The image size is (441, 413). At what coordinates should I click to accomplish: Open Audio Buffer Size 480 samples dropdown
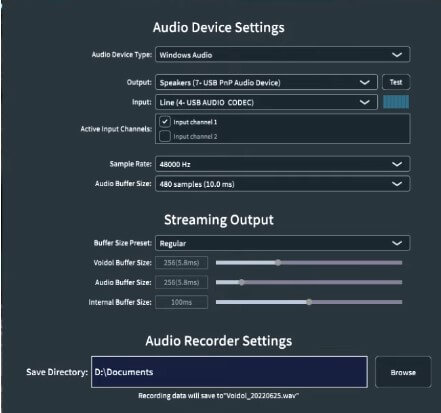(x=282, y=184)
